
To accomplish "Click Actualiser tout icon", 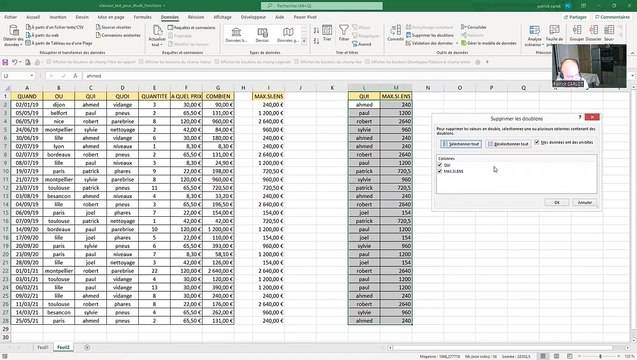I will point(157,30).
